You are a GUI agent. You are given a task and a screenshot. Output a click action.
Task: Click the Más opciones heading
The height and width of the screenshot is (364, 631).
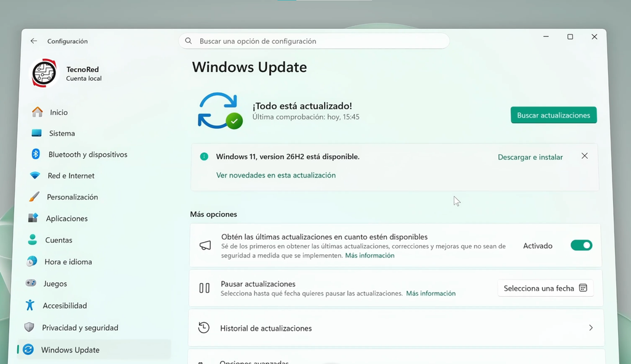(213, 214)
